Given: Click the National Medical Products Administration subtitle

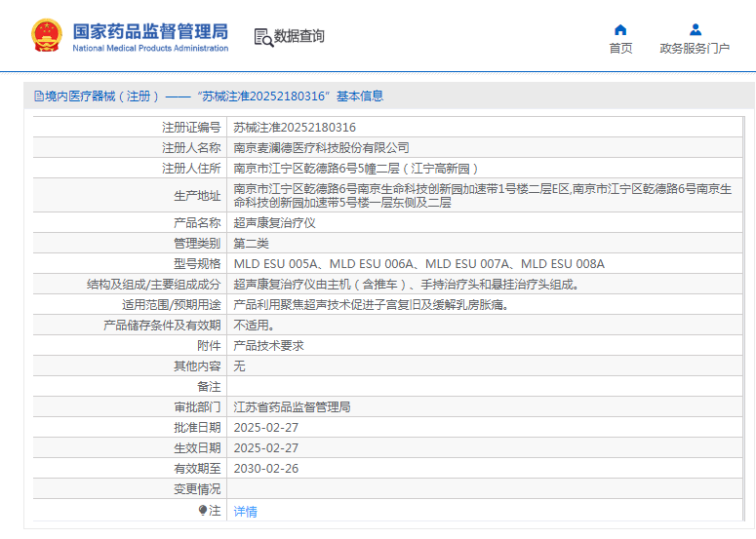Looking at the screenshot, I should pyautogui.click(x=150, y=49).
